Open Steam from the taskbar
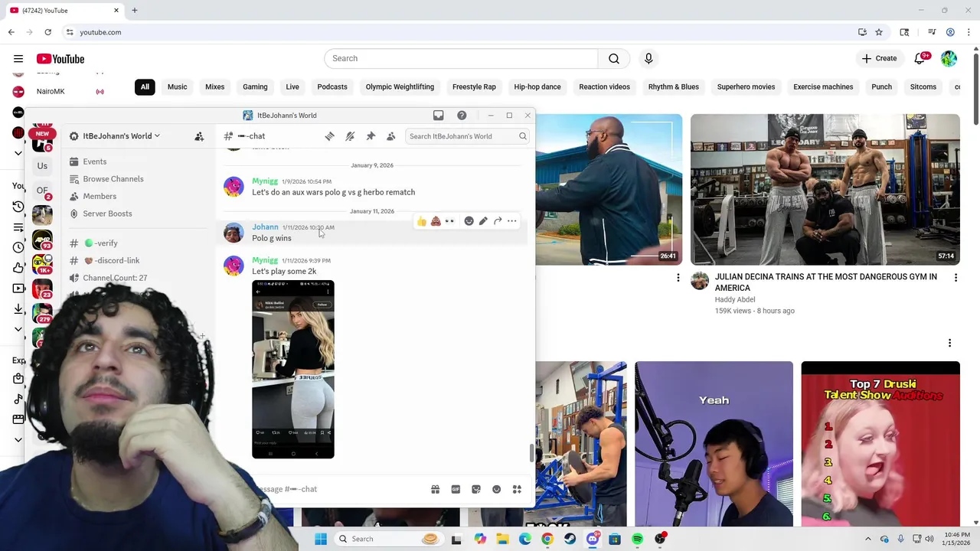980x551 pixels. coord(570,539)
